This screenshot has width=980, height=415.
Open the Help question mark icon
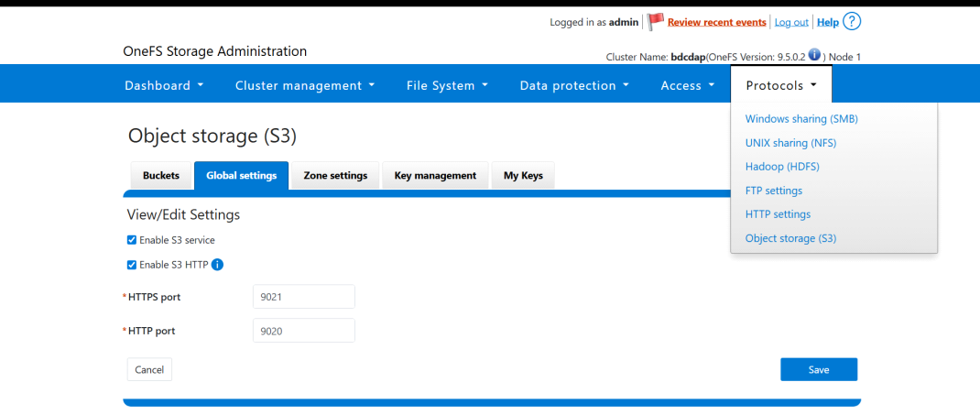(852, 22)
